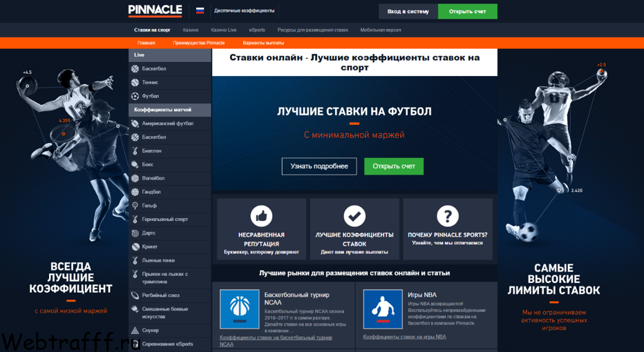Image resolution: width=644 pixels, height=352 pixels.
Task: Open Ставки на спорт menu
Action: click(152, 30)
